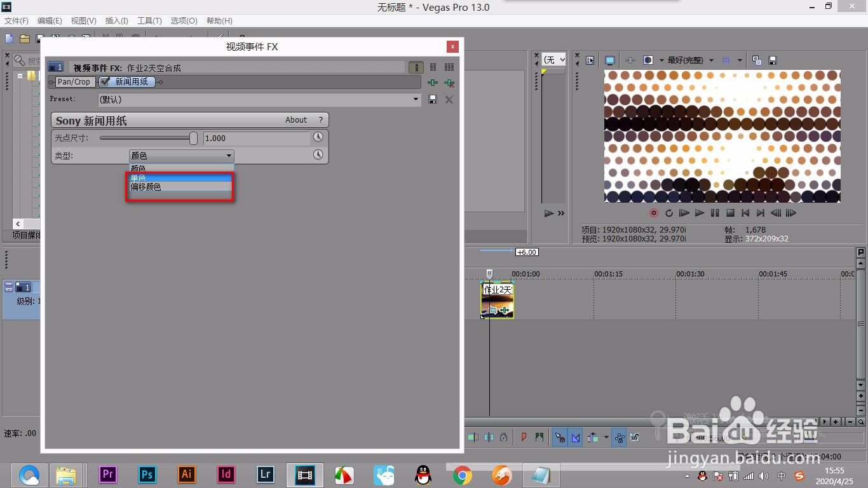Pause the preview playback
The image size is (868, 488).
tap(715, 213)
